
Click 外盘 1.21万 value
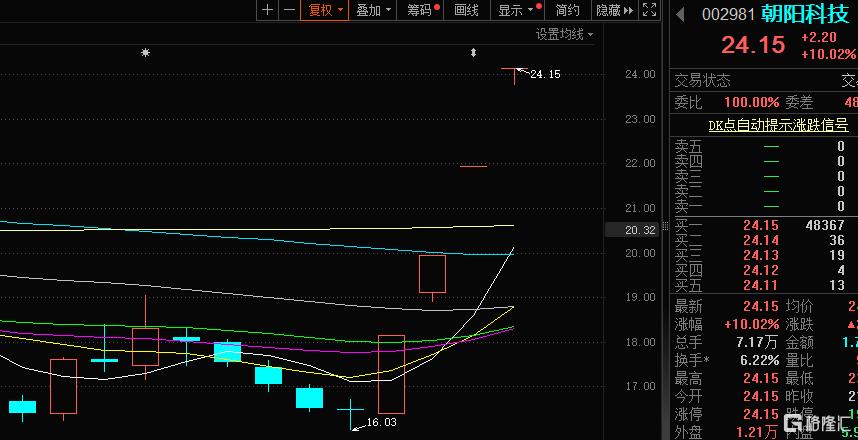757,432
